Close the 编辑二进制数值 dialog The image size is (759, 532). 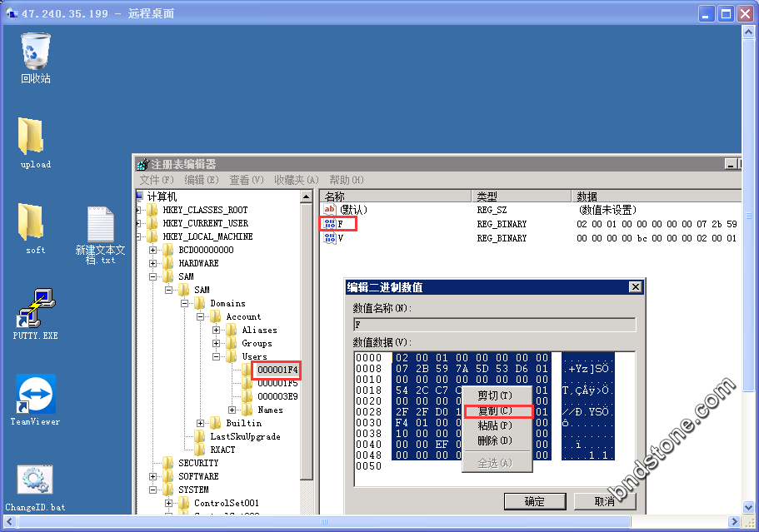635,287
